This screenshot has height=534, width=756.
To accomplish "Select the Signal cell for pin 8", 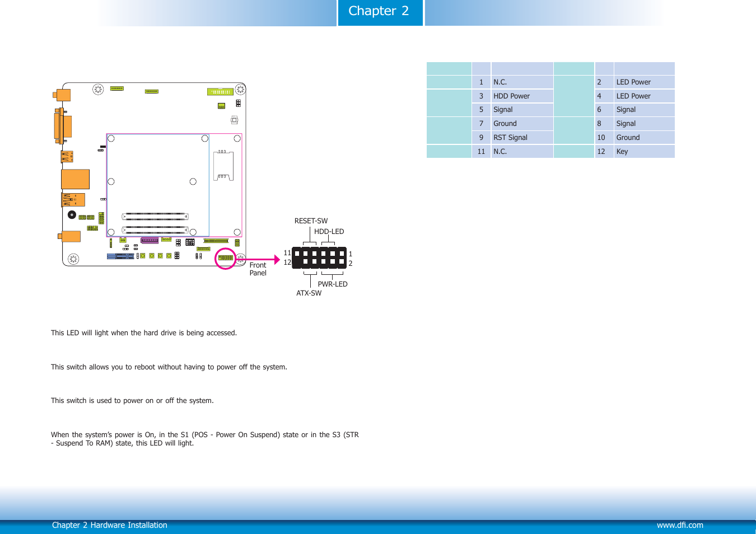I will [644, 124].
